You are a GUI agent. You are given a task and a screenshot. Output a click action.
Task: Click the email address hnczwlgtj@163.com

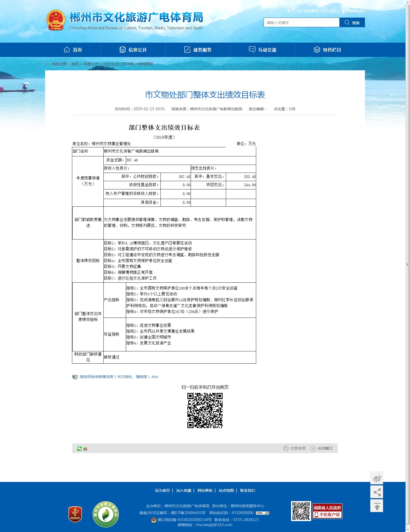[214, 525]
